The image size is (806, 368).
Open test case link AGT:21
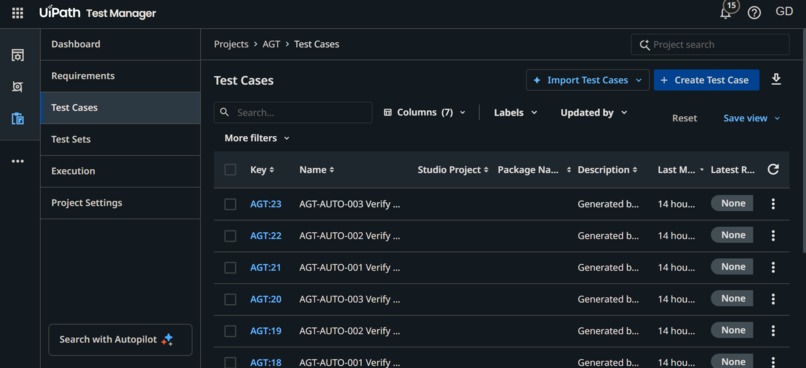266,267
